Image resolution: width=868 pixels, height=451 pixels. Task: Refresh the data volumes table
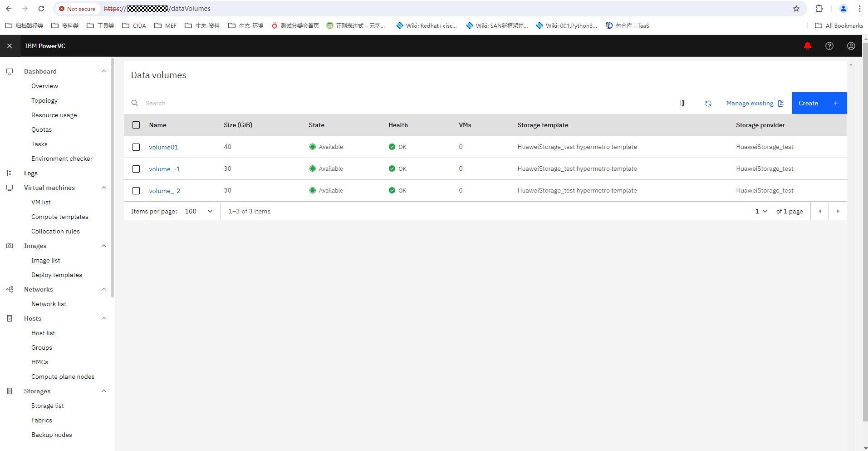[x=708, y=103]
